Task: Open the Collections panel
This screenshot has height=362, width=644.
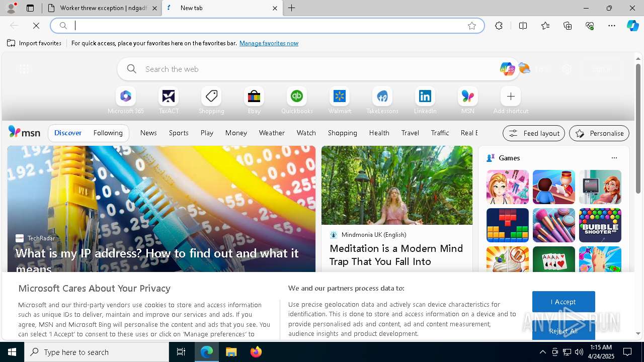Action: (568, 26)
